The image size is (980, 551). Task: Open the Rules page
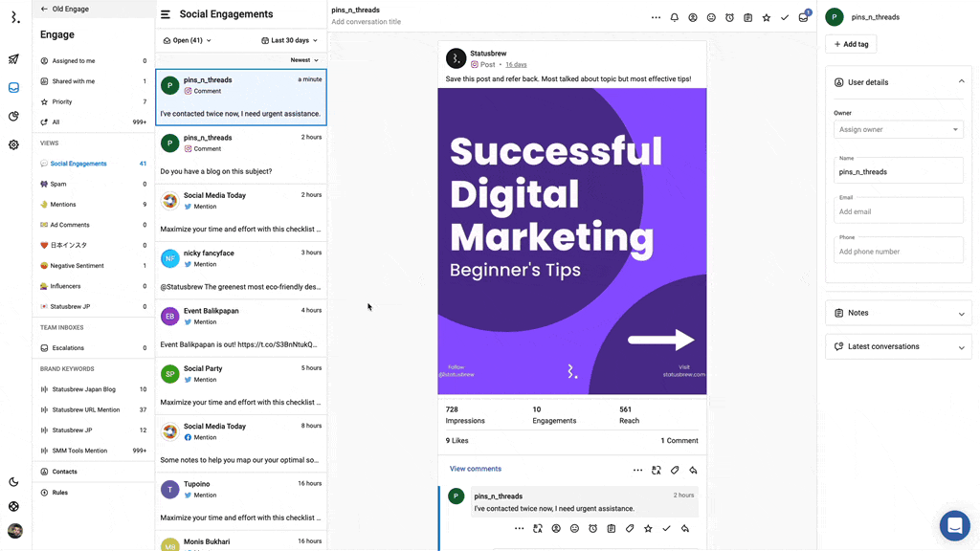tap(93, 493)
